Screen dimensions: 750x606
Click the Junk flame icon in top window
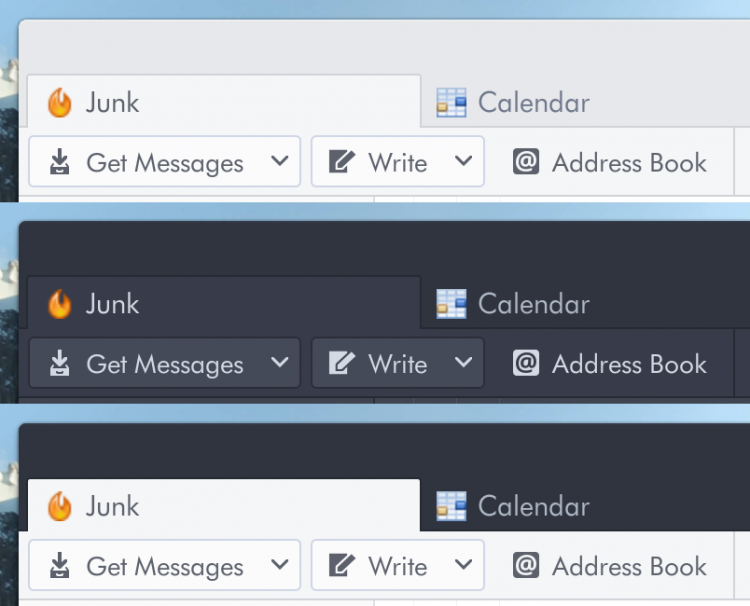[60, 102]
